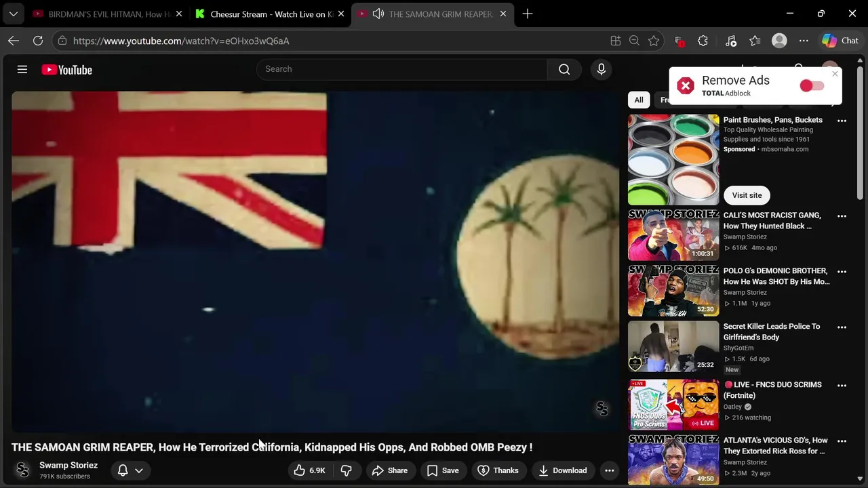The height and width of the screenshot is (488, 868).
Task: Open ATLANTA's VICIOUS GD's thumbnail
Action: [x=673, y=460]
